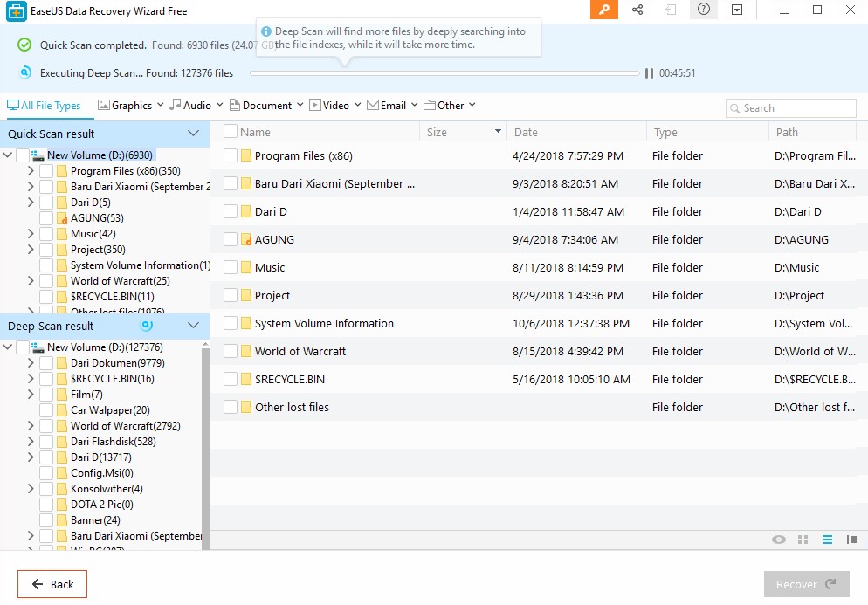Click the Deep Scan progress bar
The height and width of the screenshot is (605, 868).
click(x=444, y=73)
